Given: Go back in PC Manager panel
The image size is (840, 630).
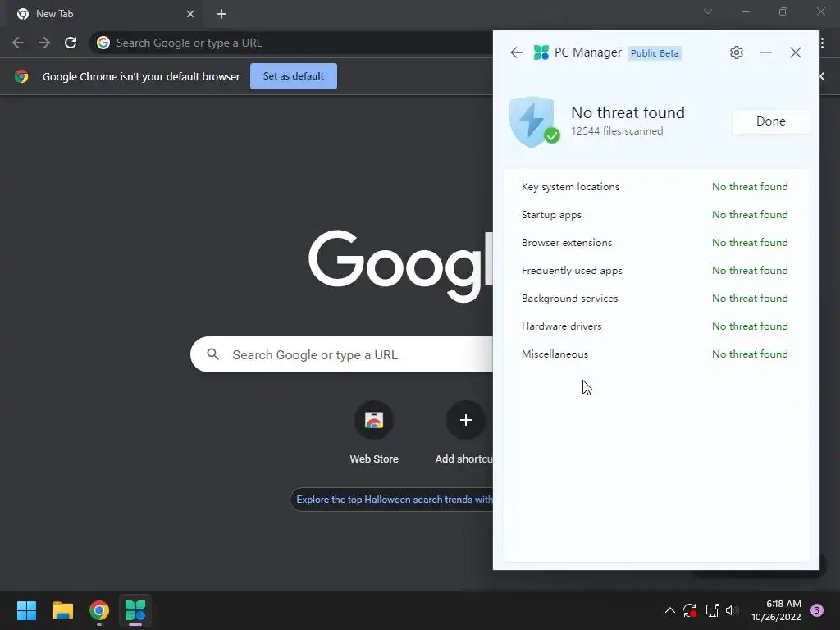Looking at the screenshot, I should pyautogui.click(x=517, y=52).
